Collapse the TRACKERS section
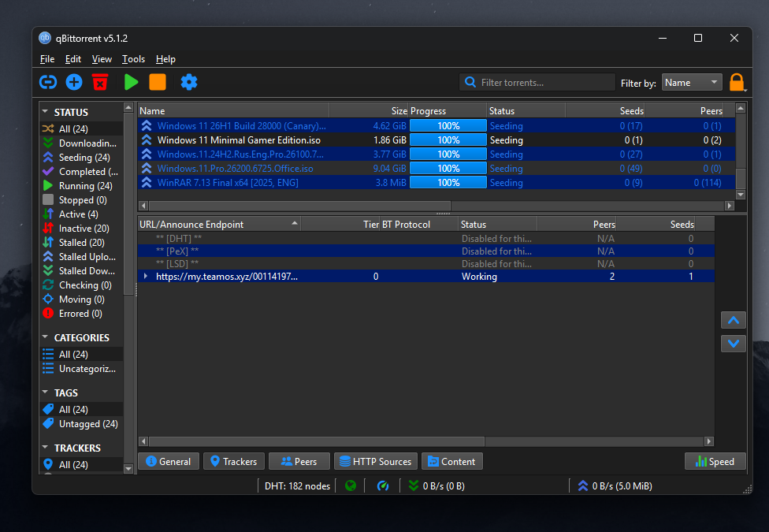This screenshot has width=769, height=532. [45, 448]
